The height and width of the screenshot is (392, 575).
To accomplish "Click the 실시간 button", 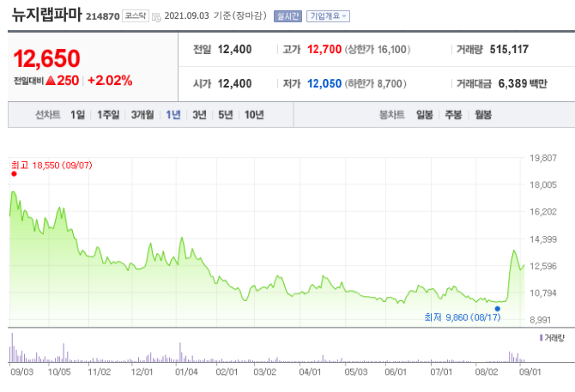I will pyautogui.click(x=287, y=16).
